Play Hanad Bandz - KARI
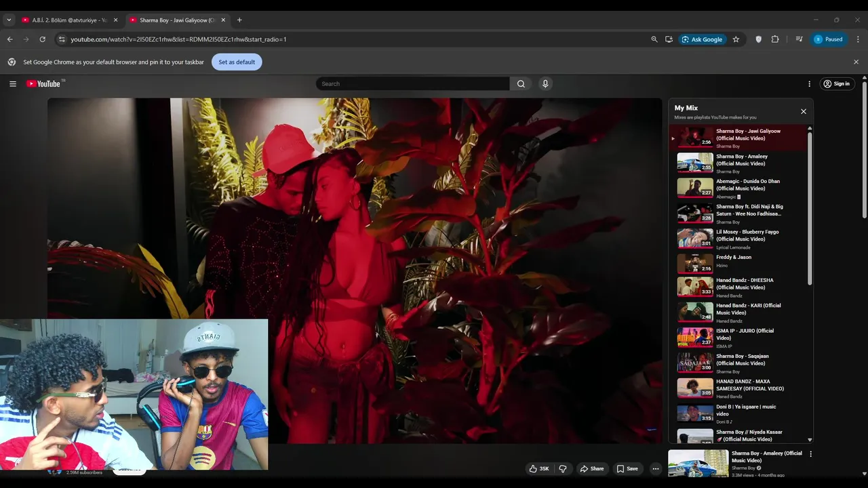 coord(738,312)
